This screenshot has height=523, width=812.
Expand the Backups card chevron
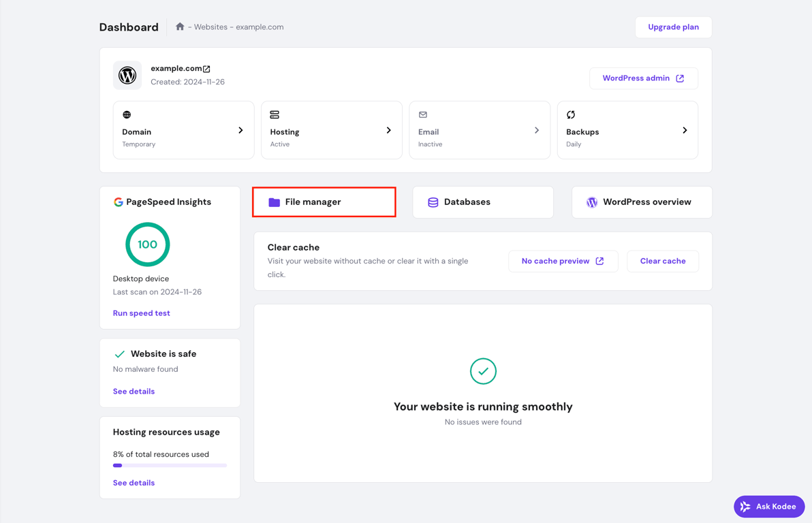(x=685, y=129)
